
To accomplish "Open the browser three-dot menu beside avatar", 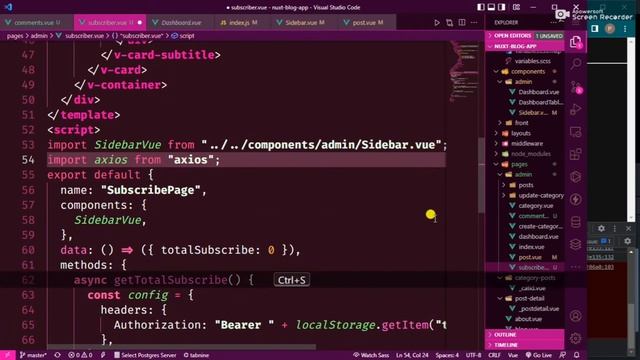I will 625,29.
